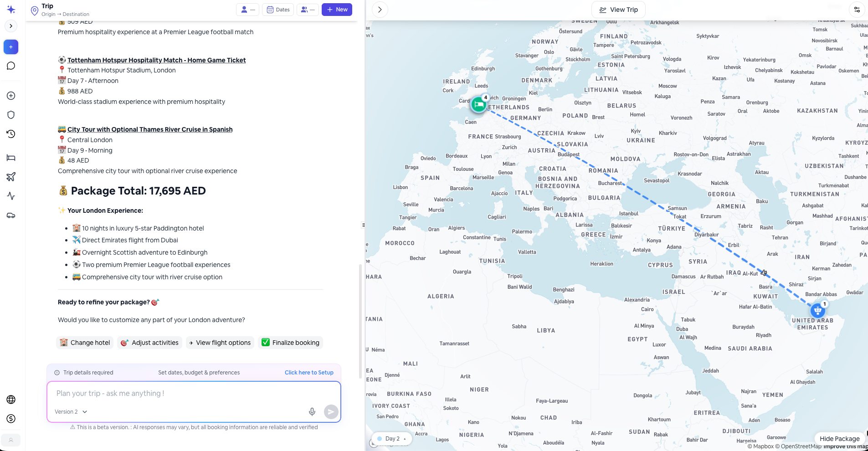The height and width of the screenshot is (451, 868).
Task: Click the location pin icon beside Trip
Action: pyautogui.click(x=34, y=10)
